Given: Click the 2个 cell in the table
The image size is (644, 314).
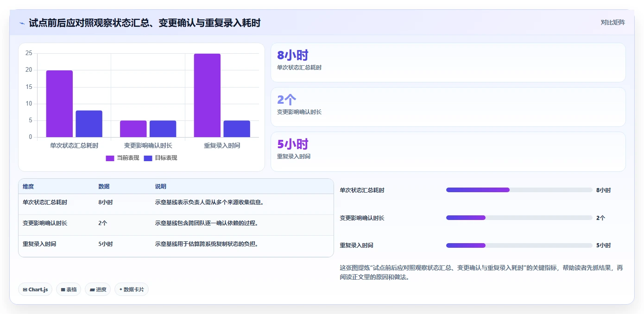Looking at the screenshot, I should tap(103, 223).
